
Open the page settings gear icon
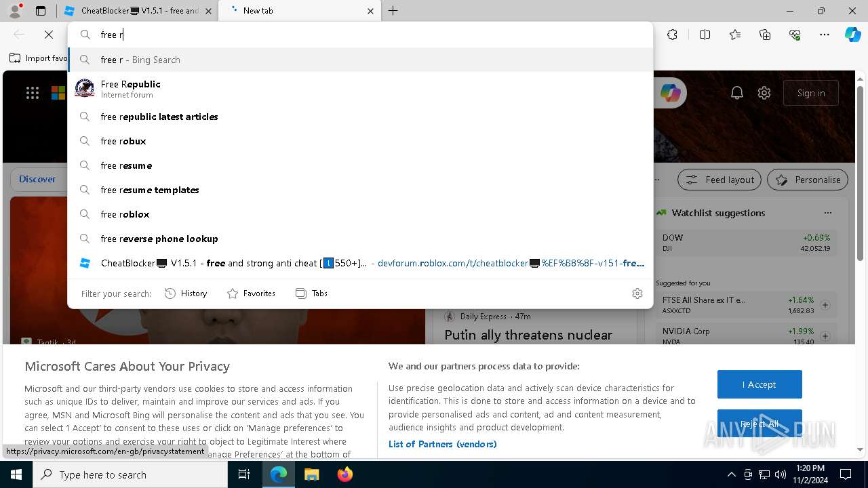(x=764, y=94)
